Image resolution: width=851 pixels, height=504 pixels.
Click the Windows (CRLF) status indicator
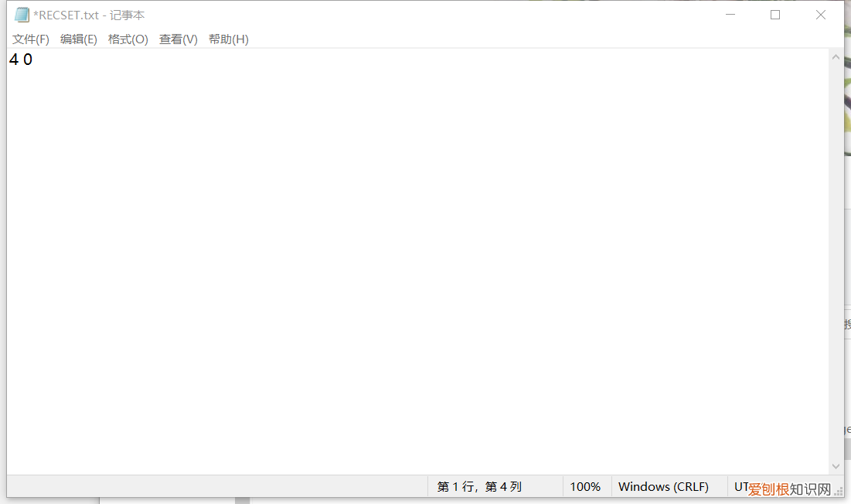(663, 487)
